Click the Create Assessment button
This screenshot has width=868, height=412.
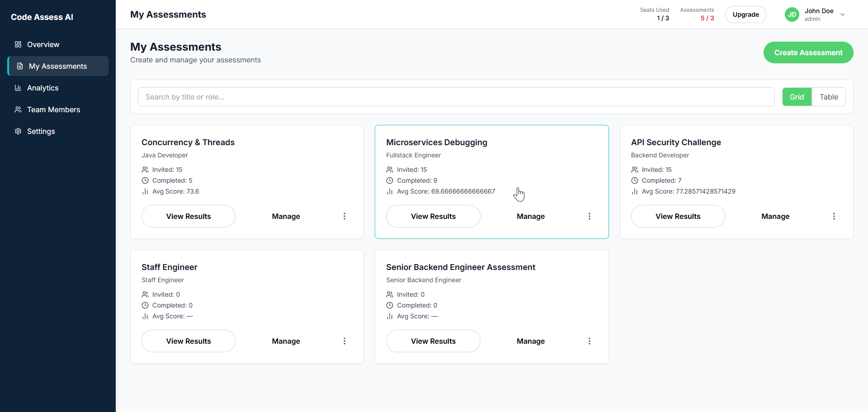[808, 52]
